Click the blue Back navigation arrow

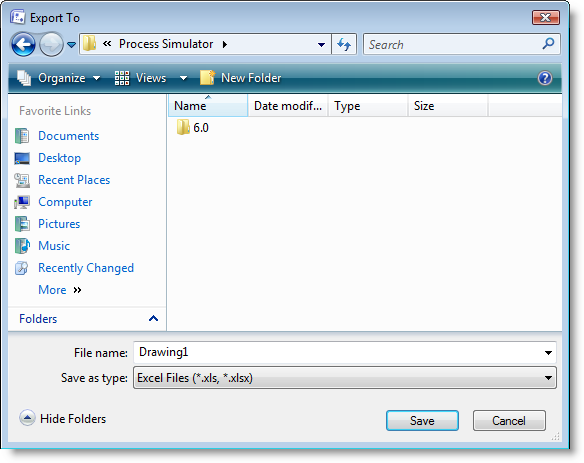[x=23, y=44]
